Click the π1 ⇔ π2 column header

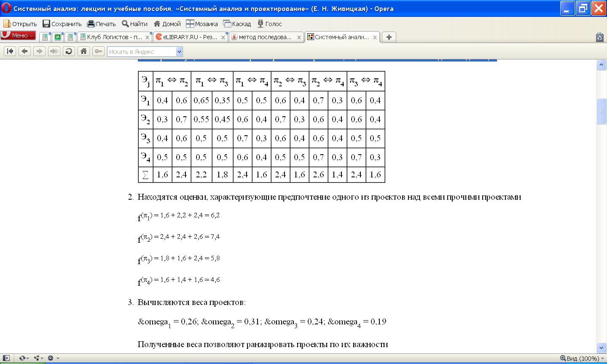(x=172, y=81)
